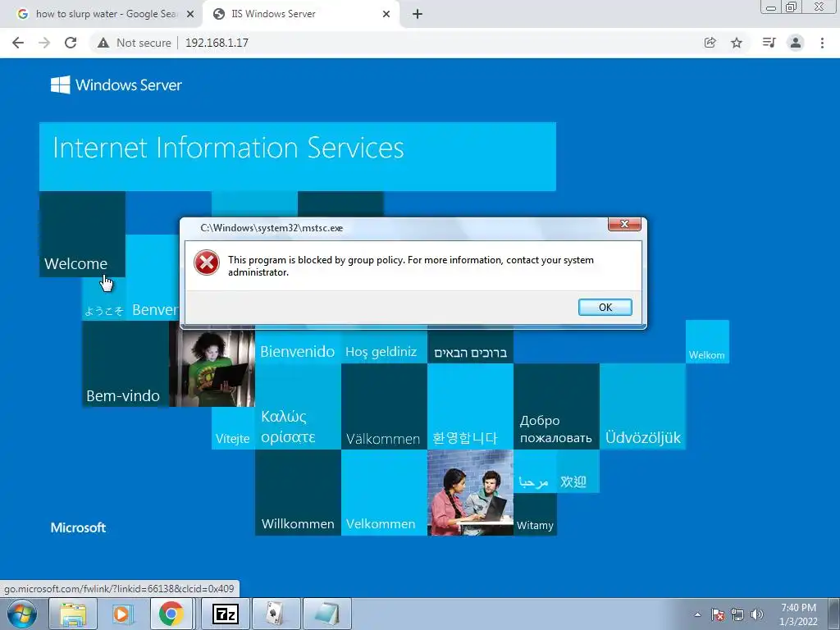
Task: Click the network tray icon
Action: (737, 614)
